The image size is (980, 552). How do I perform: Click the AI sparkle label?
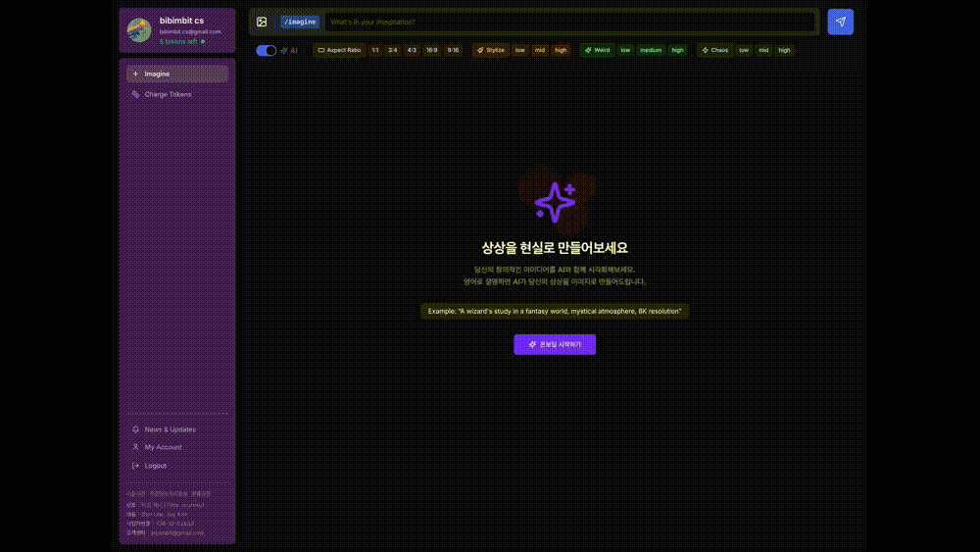pyautogui.click(x=289, y=51)
